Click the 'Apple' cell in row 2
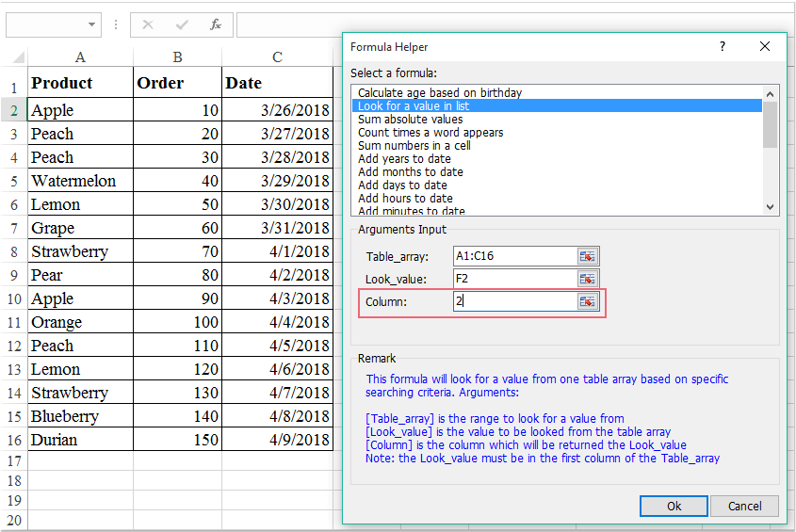Screen dimensions: 796x532 click(x=80, y=110)
